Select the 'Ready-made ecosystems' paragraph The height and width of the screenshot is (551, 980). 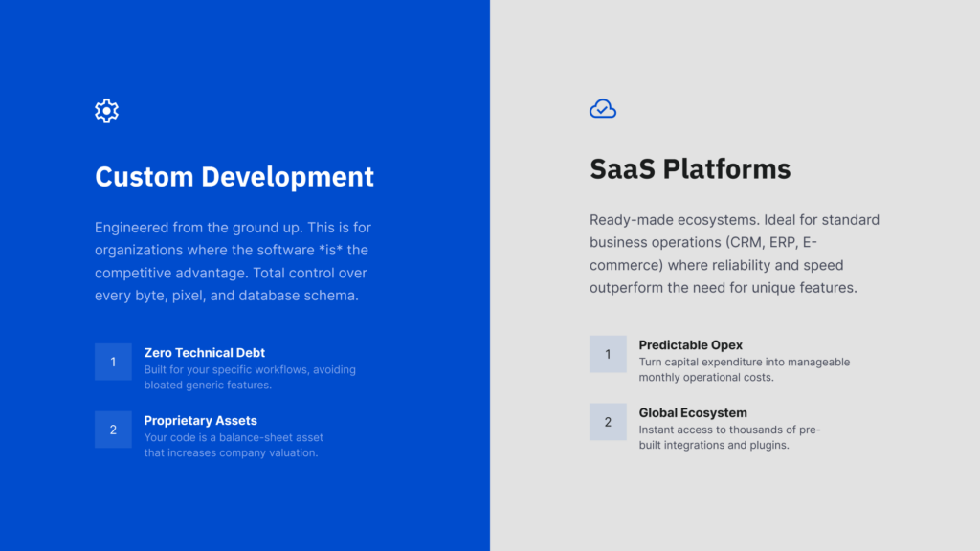click(x=734, y=253)
